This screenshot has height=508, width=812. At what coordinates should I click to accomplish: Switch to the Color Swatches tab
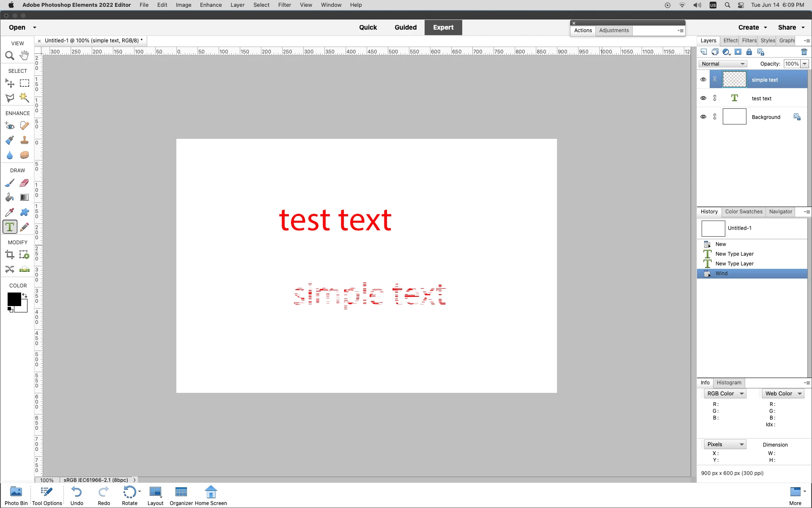coord(743,212)
